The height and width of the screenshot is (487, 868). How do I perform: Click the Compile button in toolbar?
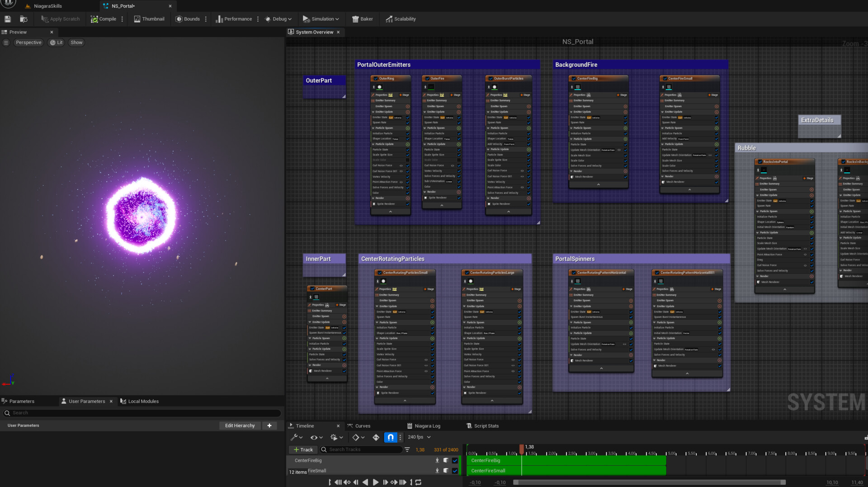pos(104,19)
